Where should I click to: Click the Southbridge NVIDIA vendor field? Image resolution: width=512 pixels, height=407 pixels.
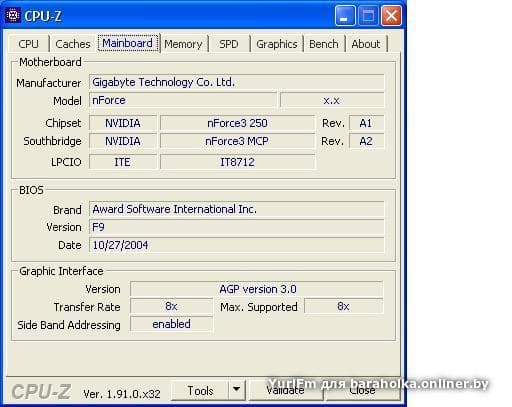pos(123,141)
